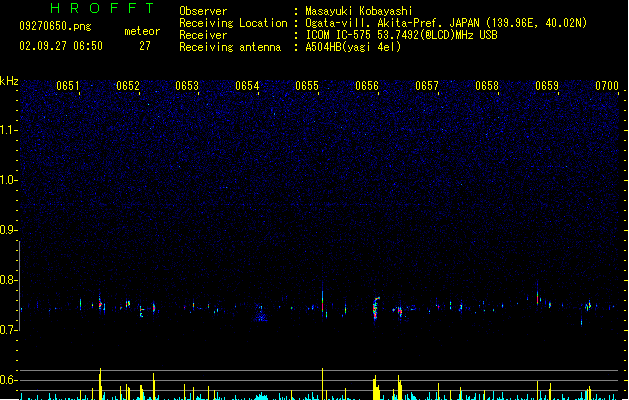Click the gray frequency range bar on left axis
The height and width of the screenshot is (400, 629).
[19, 286]
